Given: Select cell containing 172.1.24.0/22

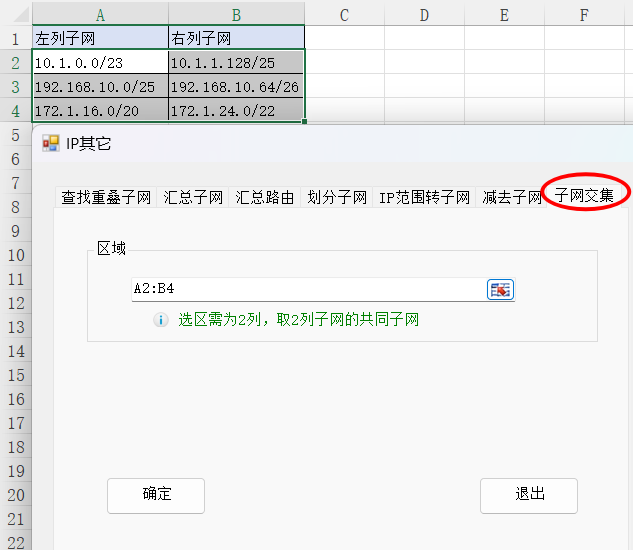Looking at the screenshot, I should [x=236, y=110].
